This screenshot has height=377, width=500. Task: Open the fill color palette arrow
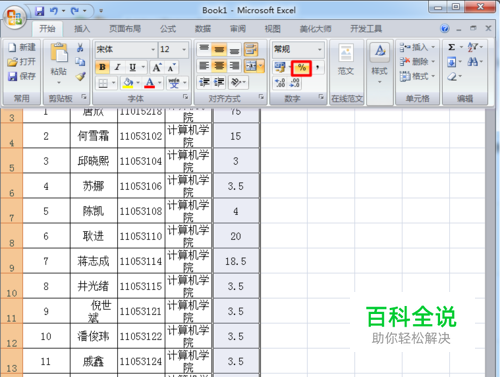tap(138, 83)
